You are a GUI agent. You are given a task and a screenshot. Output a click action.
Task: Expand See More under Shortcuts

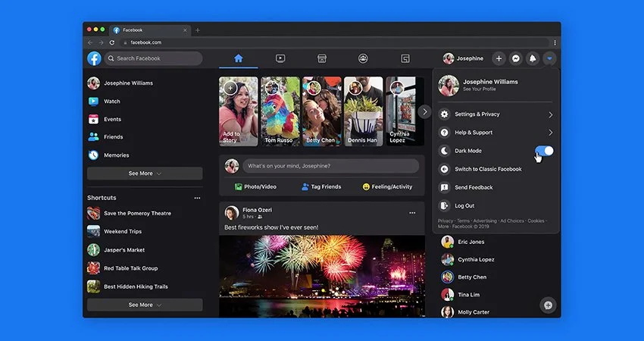[x=145, y=305]
